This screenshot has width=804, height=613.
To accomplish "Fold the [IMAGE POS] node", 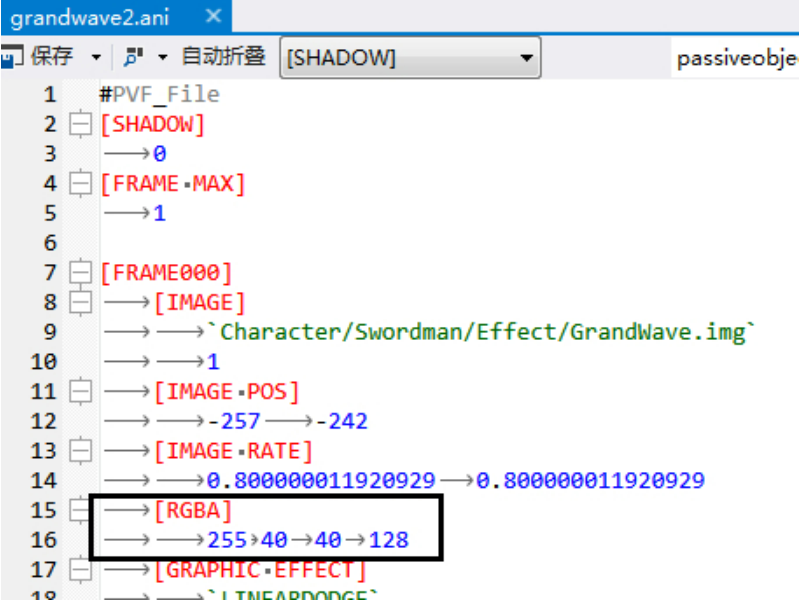I will [79, 391].
